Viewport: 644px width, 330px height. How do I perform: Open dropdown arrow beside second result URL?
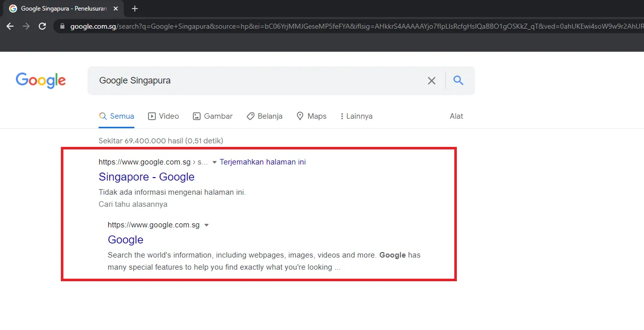pyautogui.click(x=206, y=225)
